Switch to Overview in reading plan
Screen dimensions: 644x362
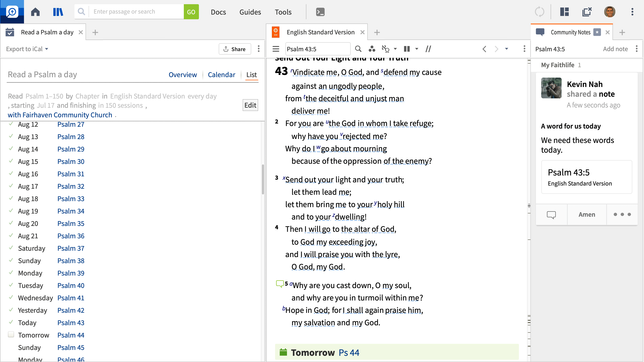pyautogui.click(x=182, y=74)
